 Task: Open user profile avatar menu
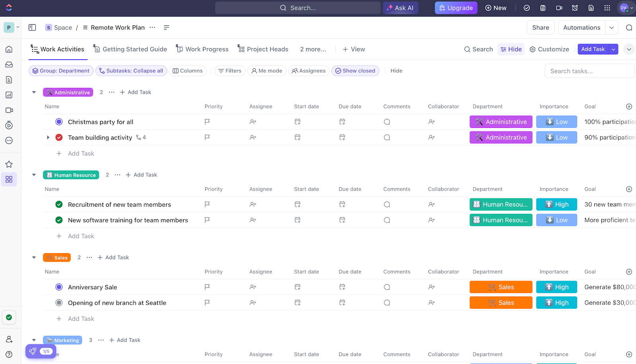click(626, 8)
